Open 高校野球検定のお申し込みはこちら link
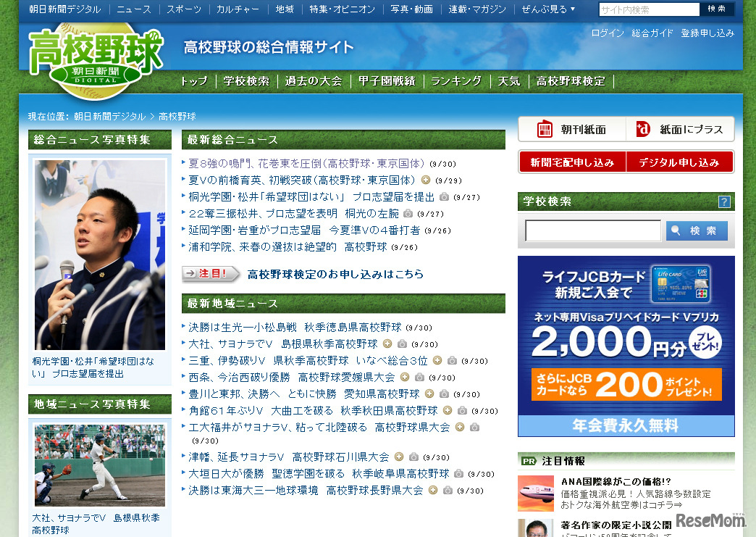756x537 pixels. [335, 274]
